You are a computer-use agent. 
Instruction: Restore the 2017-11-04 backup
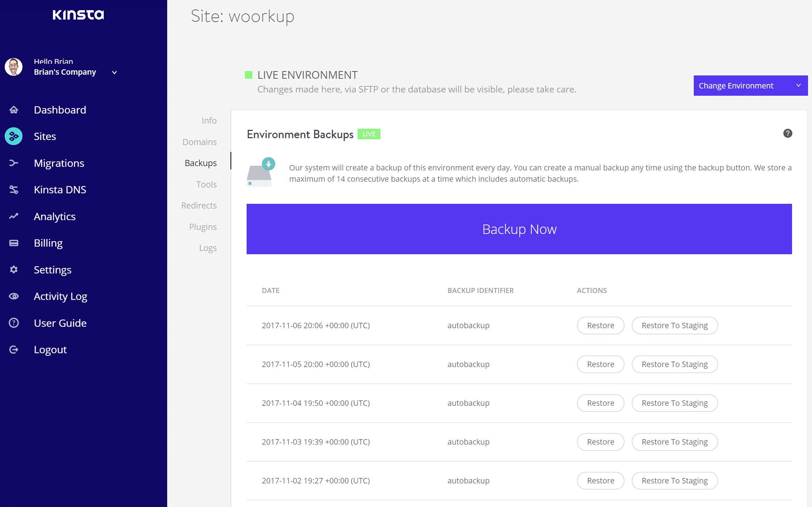[601, 403]
